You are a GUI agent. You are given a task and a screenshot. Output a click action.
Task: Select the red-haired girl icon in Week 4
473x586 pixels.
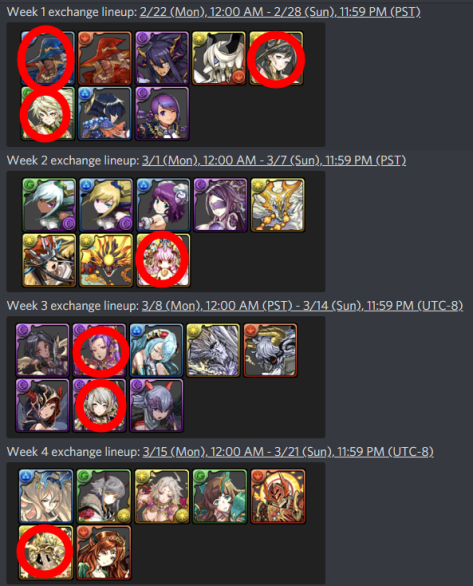pyautogui.click(x=104, y=552)
